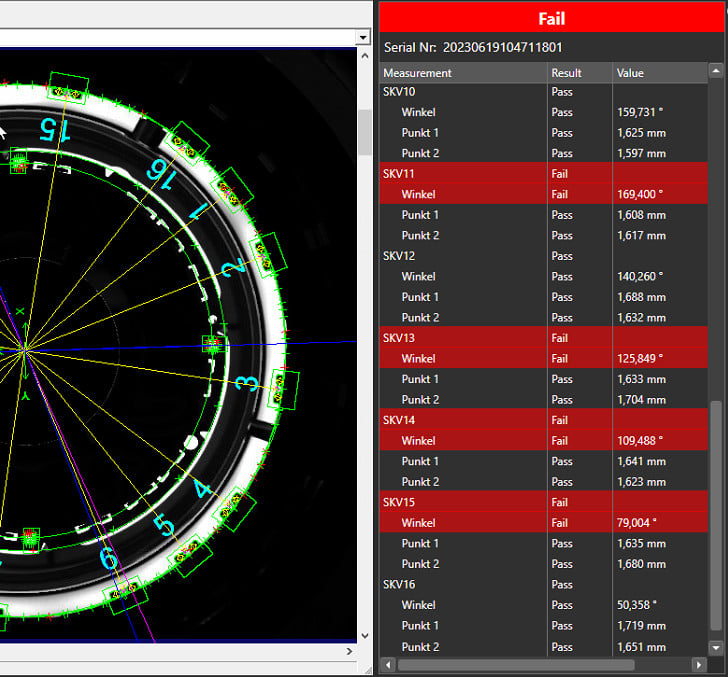This screenshot has width=728, height=677.
Task: Click the red Fail status banner
Action: click(552, 18)
